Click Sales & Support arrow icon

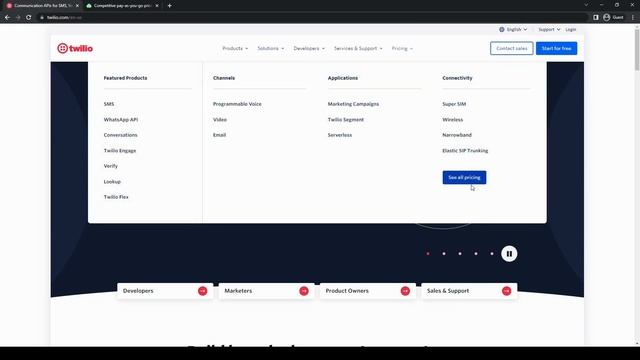pyautogui.click(x=506, y=291)
